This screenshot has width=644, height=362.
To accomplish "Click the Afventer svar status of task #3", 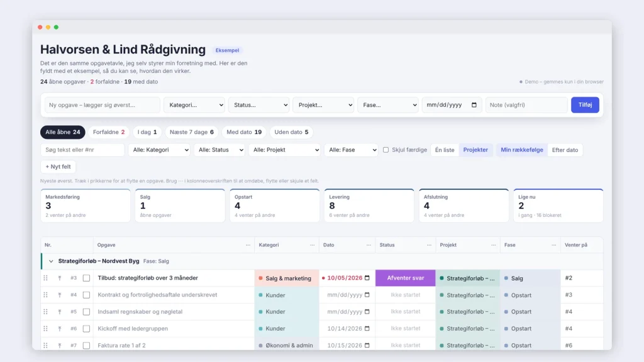I will pyautogui.click(x=406, y=278).
